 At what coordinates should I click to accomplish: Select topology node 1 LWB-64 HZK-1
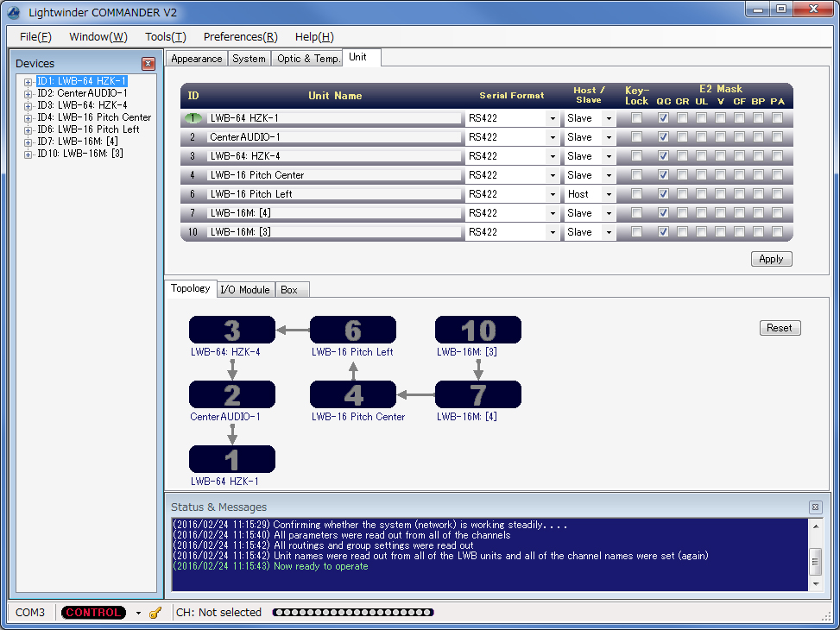tap(232, 459)
